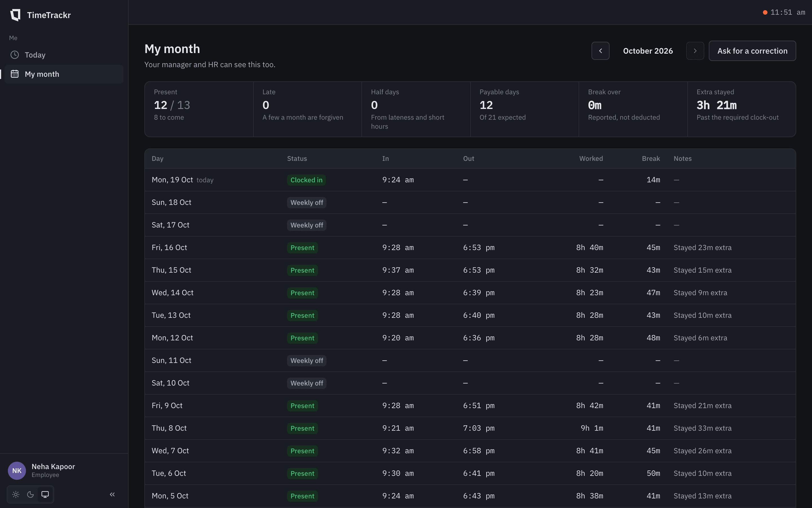The width and height of the screenshot is (812, 508).
Task: Select the Mon, 19 Oct today row
Action: click(470, 180)
